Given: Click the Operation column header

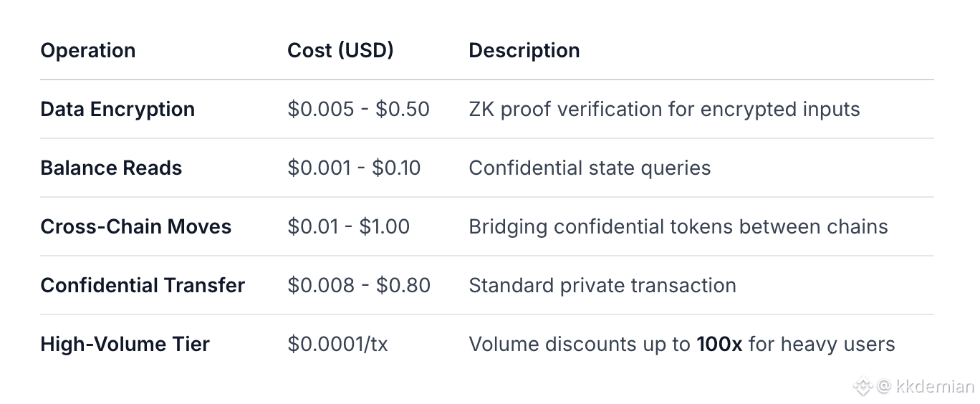Looking at the screenshot, I should (88, 51).
